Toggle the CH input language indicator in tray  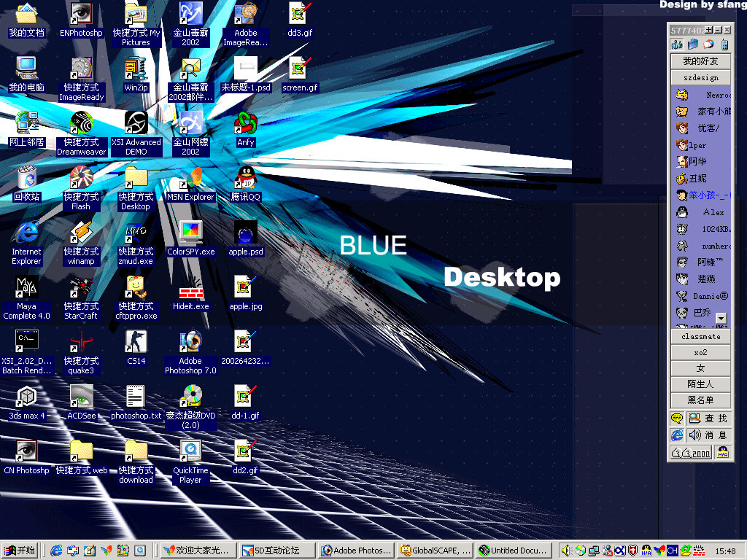[x=673, y=551]
